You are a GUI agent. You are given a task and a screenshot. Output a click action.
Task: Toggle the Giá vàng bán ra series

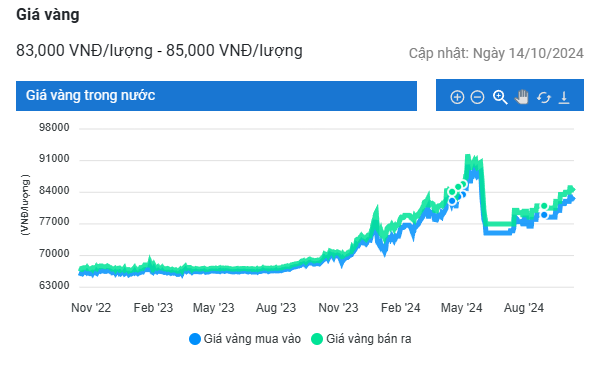(361, 338)
